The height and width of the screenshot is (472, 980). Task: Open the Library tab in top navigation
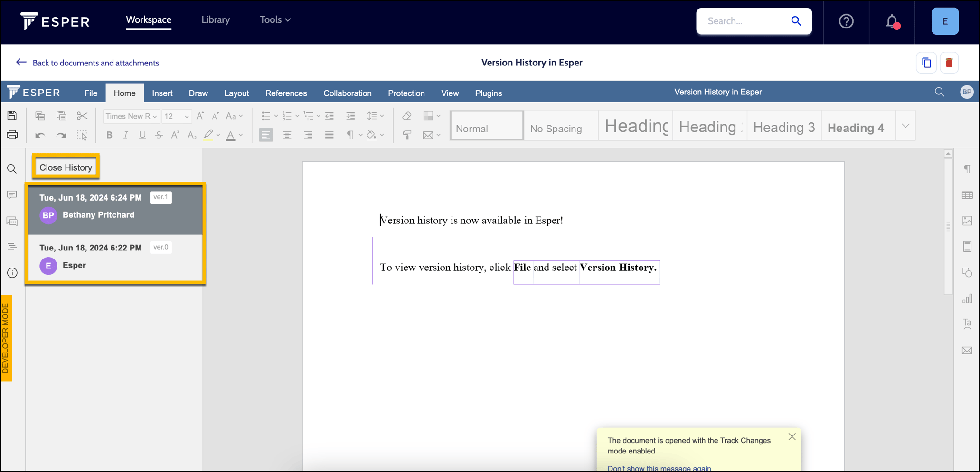[x=216, y=20]
